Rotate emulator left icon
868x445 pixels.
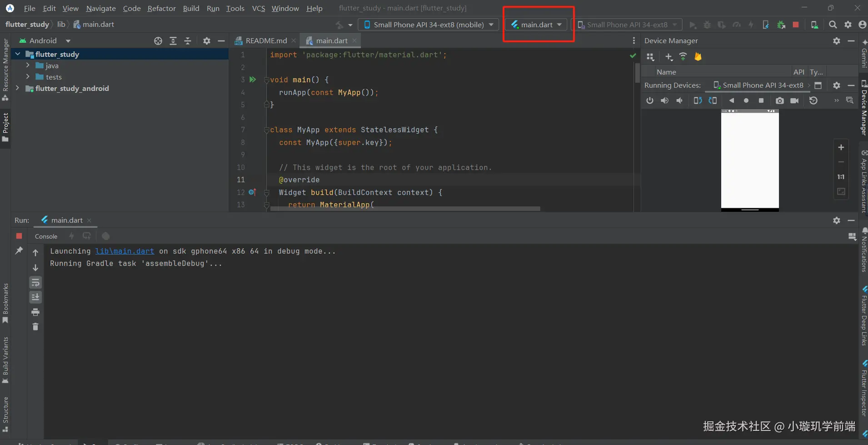pyautogui.click(x=698, y=100)
